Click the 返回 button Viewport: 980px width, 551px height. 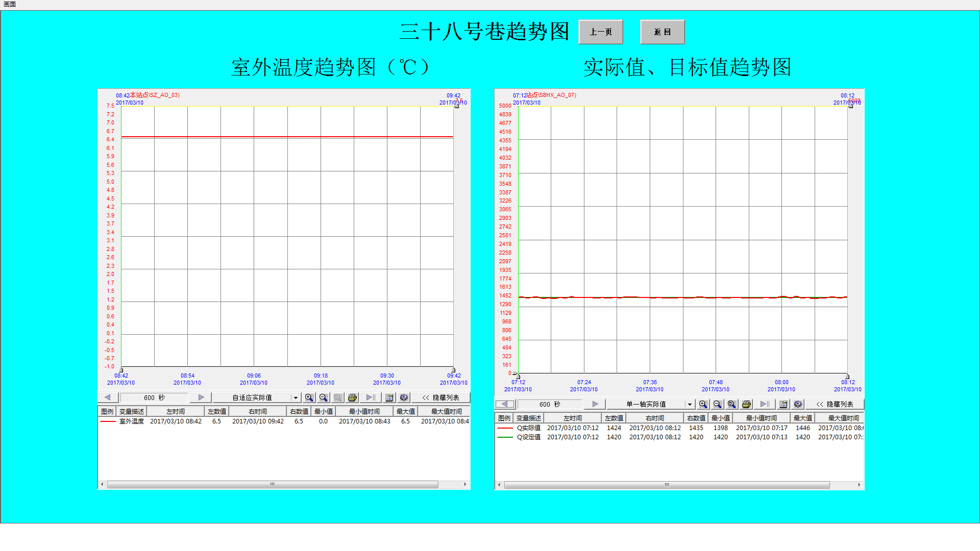(x=662, y=32)
